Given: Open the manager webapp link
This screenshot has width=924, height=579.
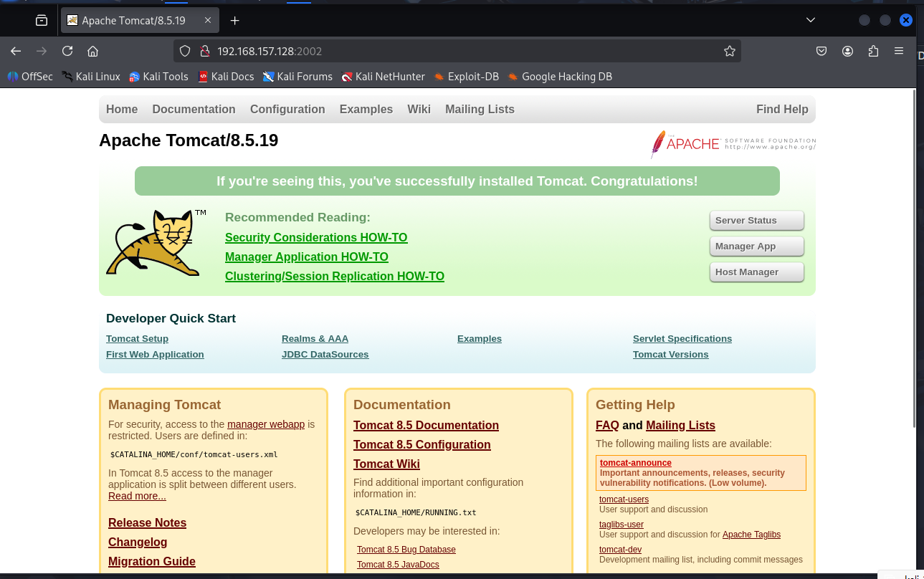Looking at the screenshot, I should point(266,424).
